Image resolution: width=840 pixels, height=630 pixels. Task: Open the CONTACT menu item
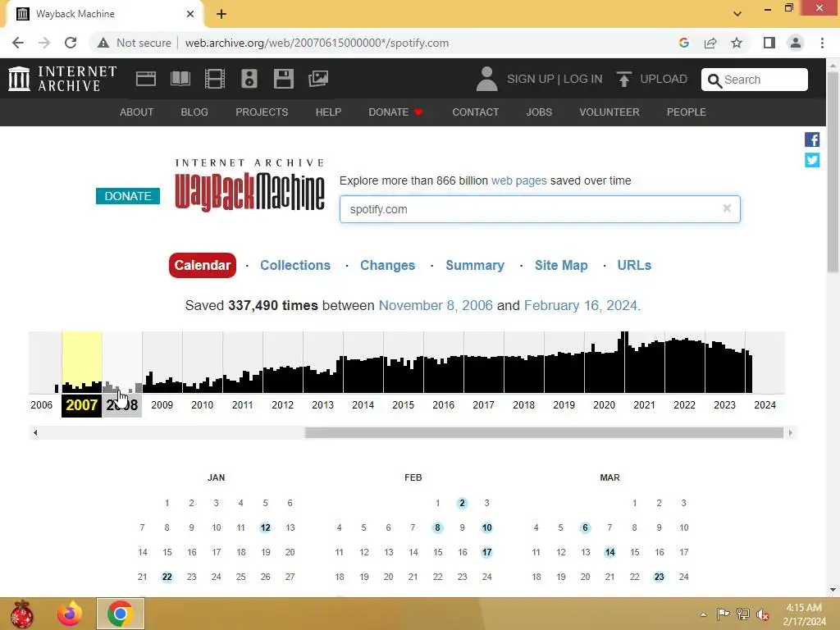(475, 112)
